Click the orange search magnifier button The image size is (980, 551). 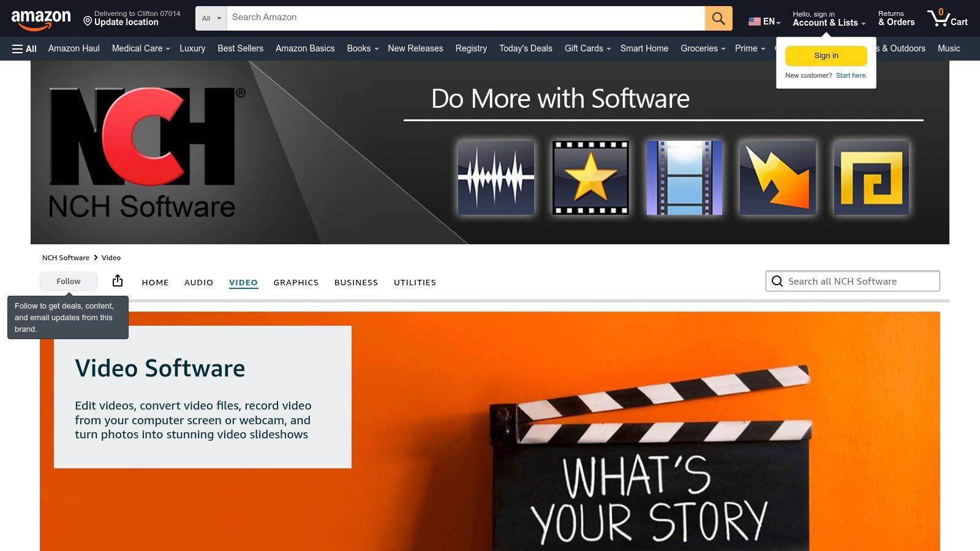coord(718,18)
